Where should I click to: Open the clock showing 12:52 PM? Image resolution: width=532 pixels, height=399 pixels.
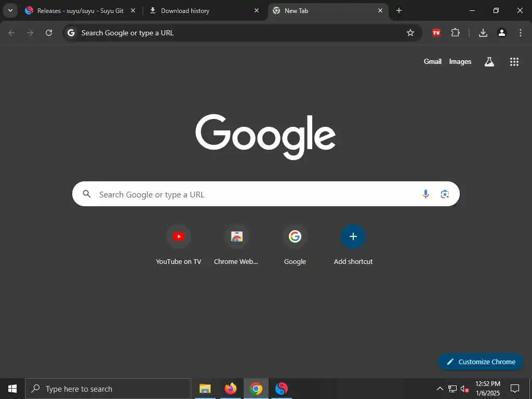(487, 389)
